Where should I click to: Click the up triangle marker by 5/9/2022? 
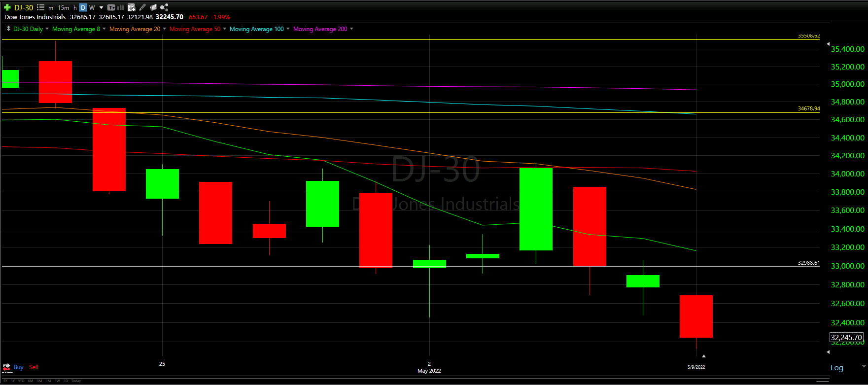[x=704, y=355]
